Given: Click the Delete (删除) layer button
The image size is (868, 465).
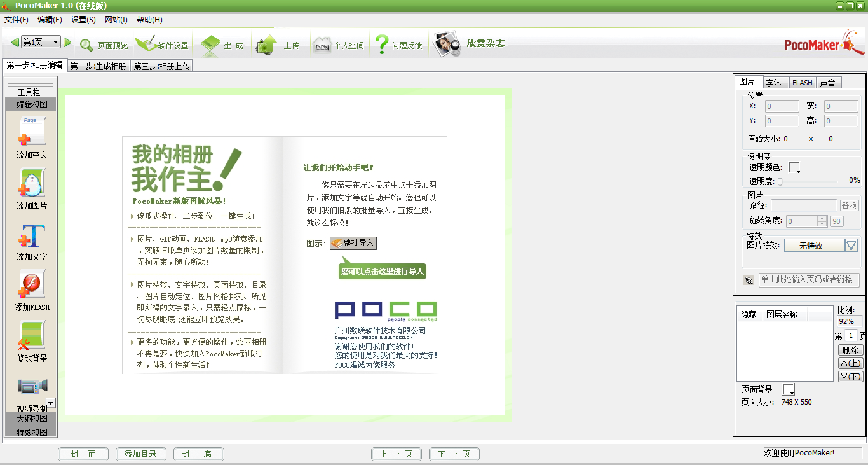Looking at the screenshot, I should (850, 350).
